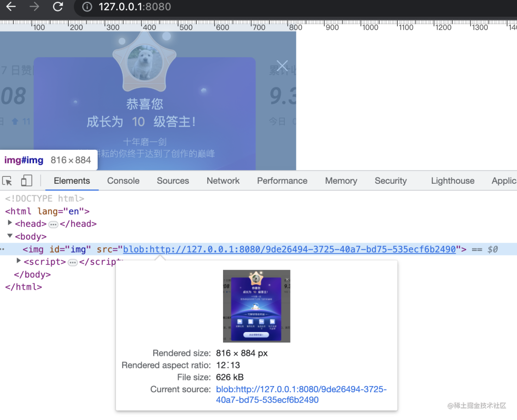Image resolution: width=517 pixels, height=420 pixels.
Task: Click the back navigation arrow
Action: (11, 7)
